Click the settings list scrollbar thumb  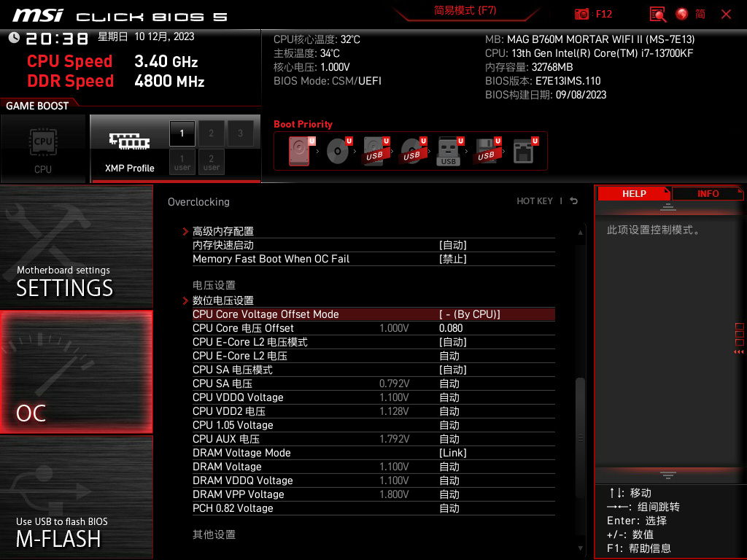click(580, 438)
